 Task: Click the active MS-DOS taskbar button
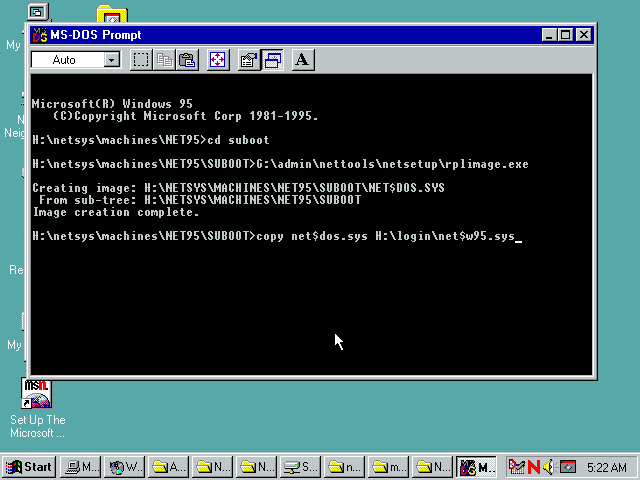click(477, 467)
